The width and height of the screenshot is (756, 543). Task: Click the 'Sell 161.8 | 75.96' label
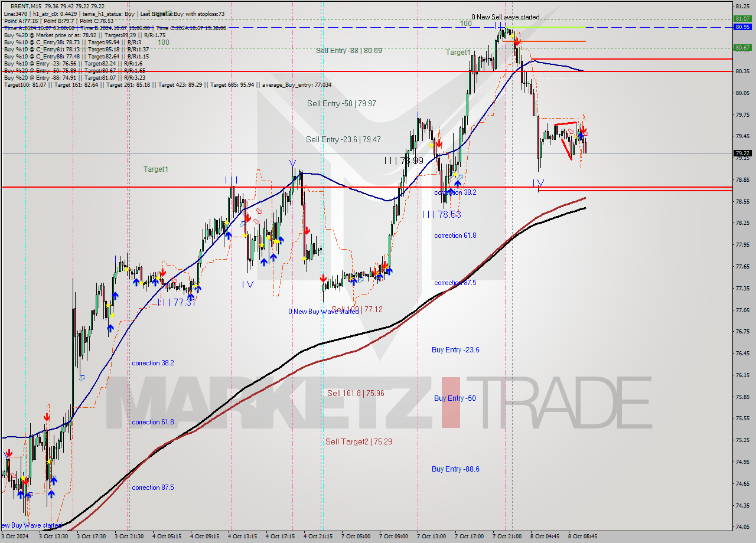pyautogui.click(x=356, y=393)
